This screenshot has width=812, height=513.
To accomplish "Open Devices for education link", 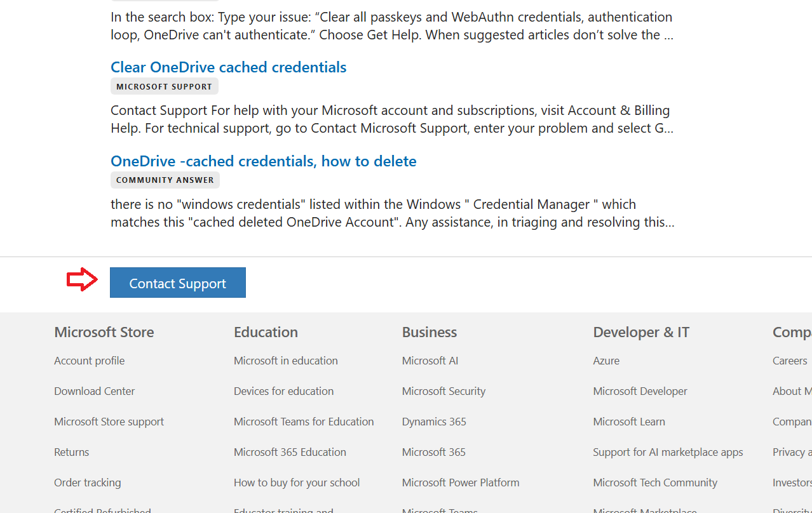I will pyautogui.click(x=284, y=391).
